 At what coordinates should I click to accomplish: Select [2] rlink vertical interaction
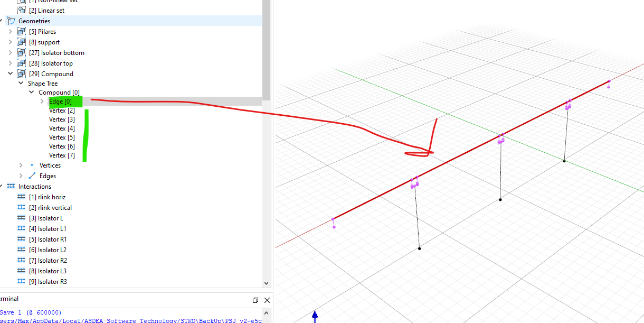(51, 208)
